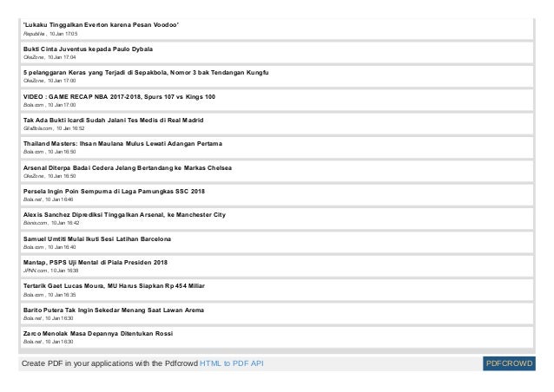Open the 'Tertarik Gaet Lucas Moura' headline
The image size is (554, 392).
pos(114,286)
